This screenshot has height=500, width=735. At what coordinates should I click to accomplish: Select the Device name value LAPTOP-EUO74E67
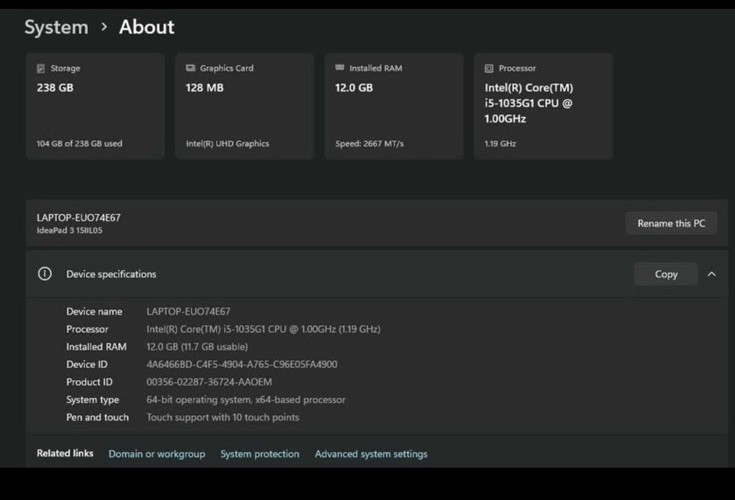[188, 311]
